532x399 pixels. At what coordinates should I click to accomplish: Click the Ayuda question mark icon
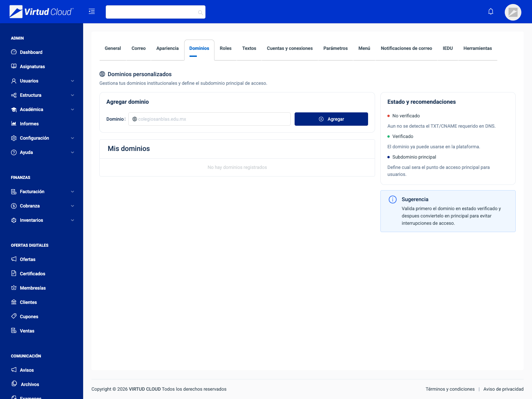click(x=14, y=152)
